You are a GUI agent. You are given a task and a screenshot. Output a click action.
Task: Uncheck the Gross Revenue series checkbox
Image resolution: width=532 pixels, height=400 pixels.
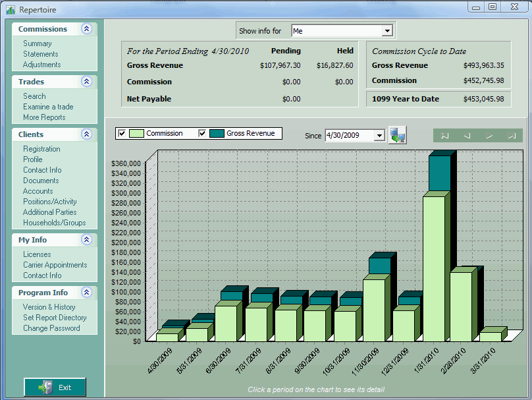tap(202, 133)
